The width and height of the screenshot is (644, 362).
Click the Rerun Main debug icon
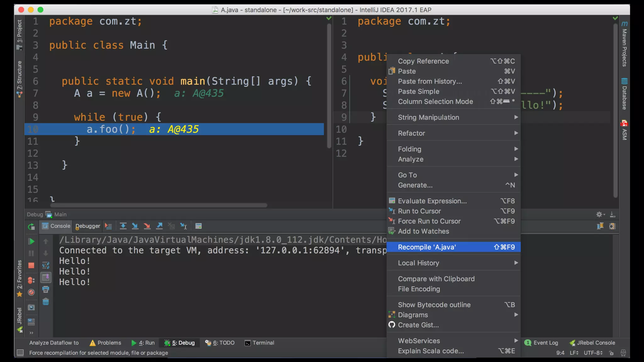click(31, 226)
